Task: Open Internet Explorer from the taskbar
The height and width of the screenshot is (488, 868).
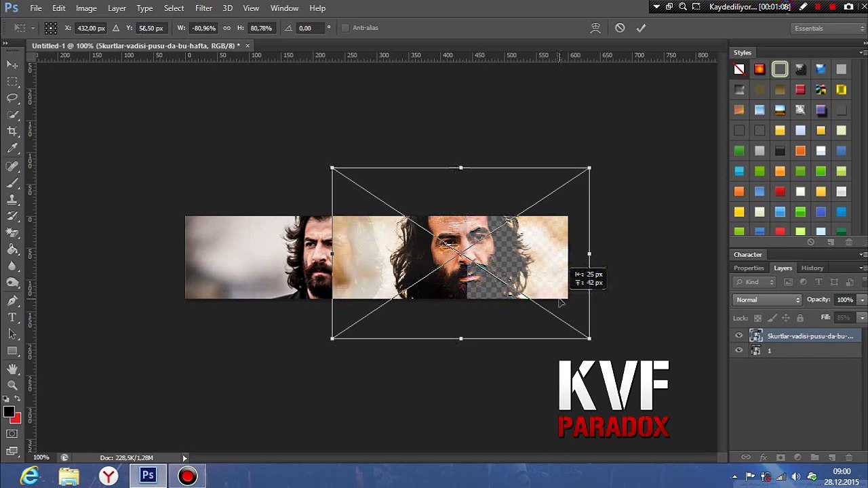Action: click(x=29, y=476)
